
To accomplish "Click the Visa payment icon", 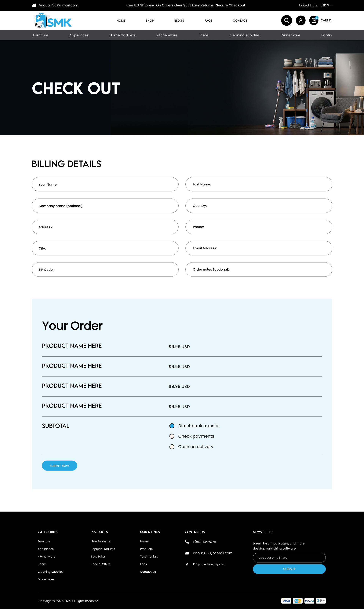I will [286, 601].
